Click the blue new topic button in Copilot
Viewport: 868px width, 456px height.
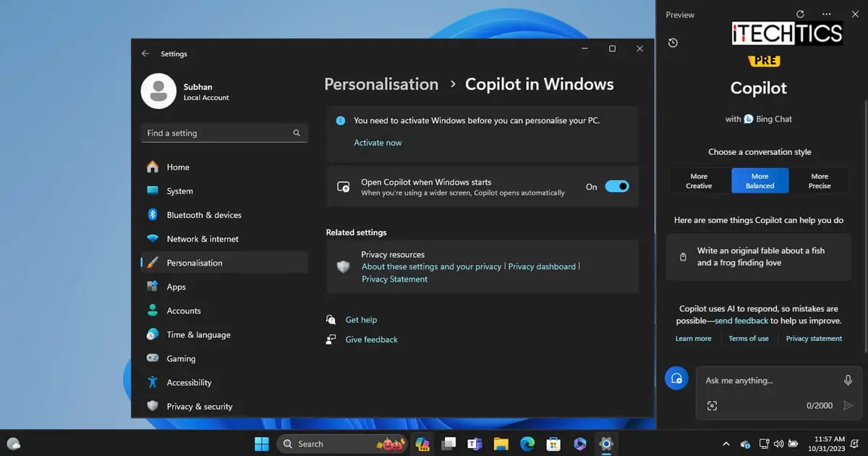pyautogui.click(x=676, y=378)
